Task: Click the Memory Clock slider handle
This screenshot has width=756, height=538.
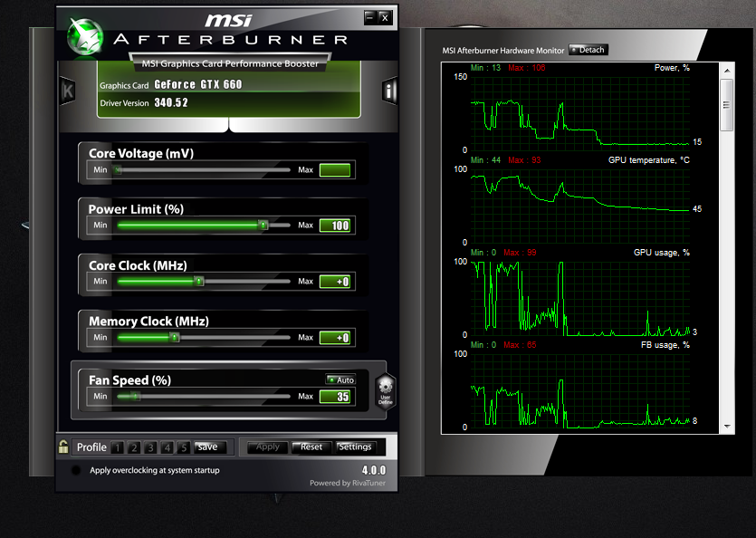Action: click(x=175, y=337)
